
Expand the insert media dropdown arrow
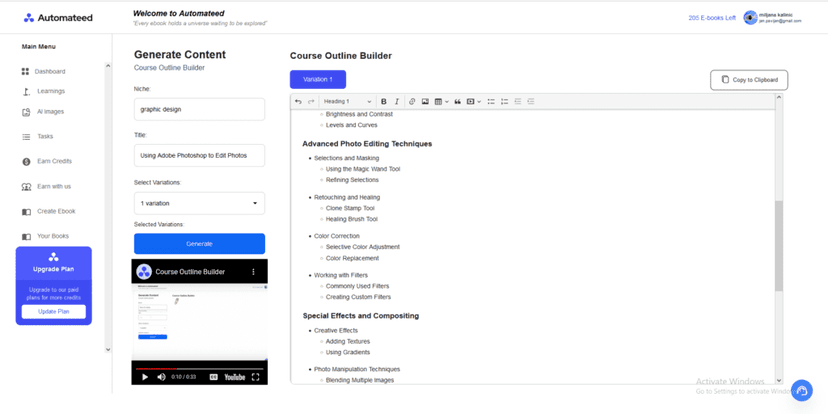[479, 101]
